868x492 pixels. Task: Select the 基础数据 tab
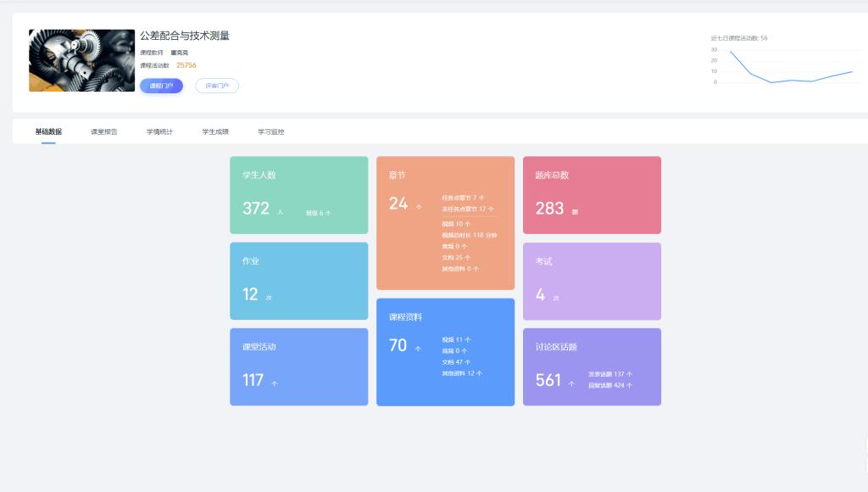click(x=48, y=132)
